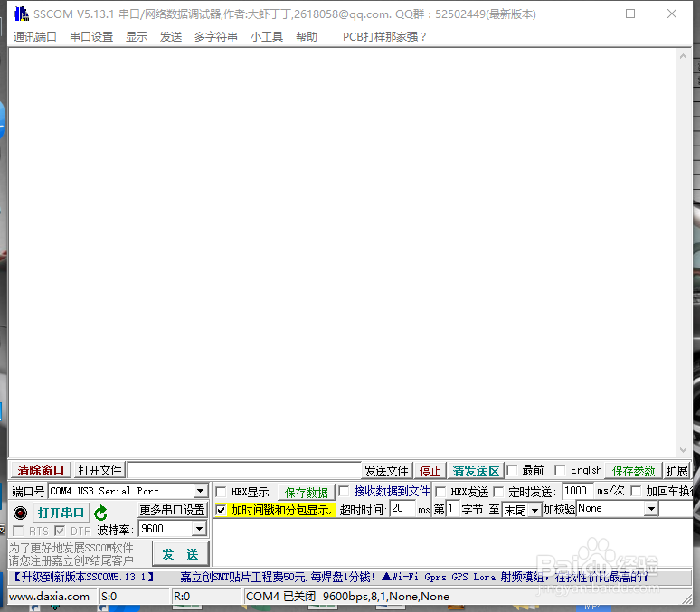Click the 打开串口 button
Screen dimensions: 700x612
61,513
